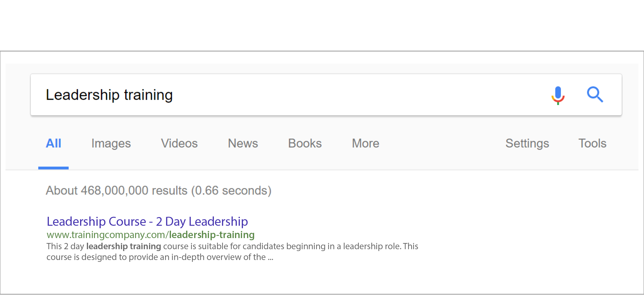Viewport: 644px width, 302px height.
Task: Start voice search with the microphone icon
Action: coord(558,95)
